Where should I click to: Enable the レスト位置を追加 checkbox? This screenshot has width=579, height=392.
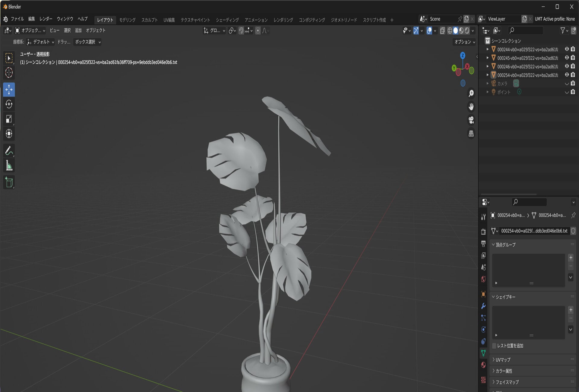click(494, 346)
